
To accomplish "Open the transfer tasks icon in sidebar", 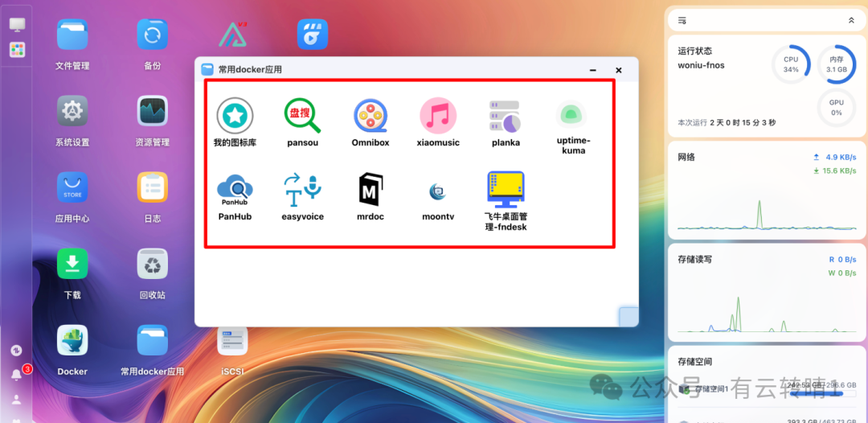I will pos(17,351).
